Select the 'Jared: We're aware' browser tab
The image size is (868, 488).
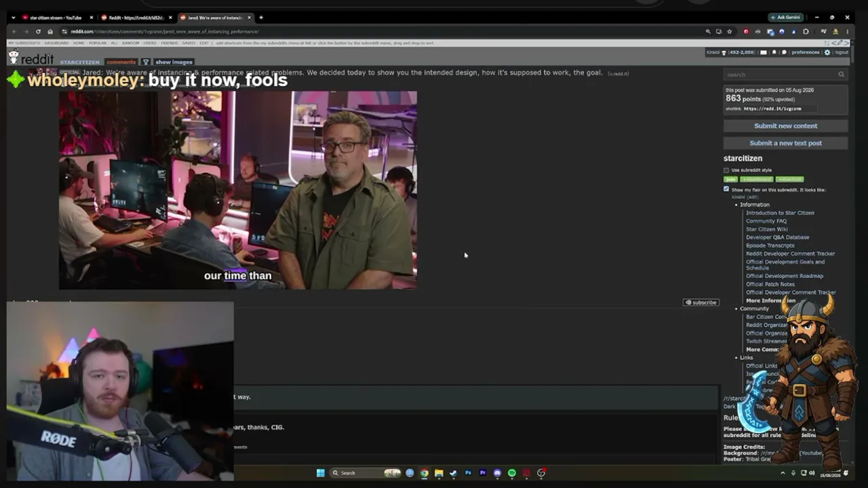(215, 18)
